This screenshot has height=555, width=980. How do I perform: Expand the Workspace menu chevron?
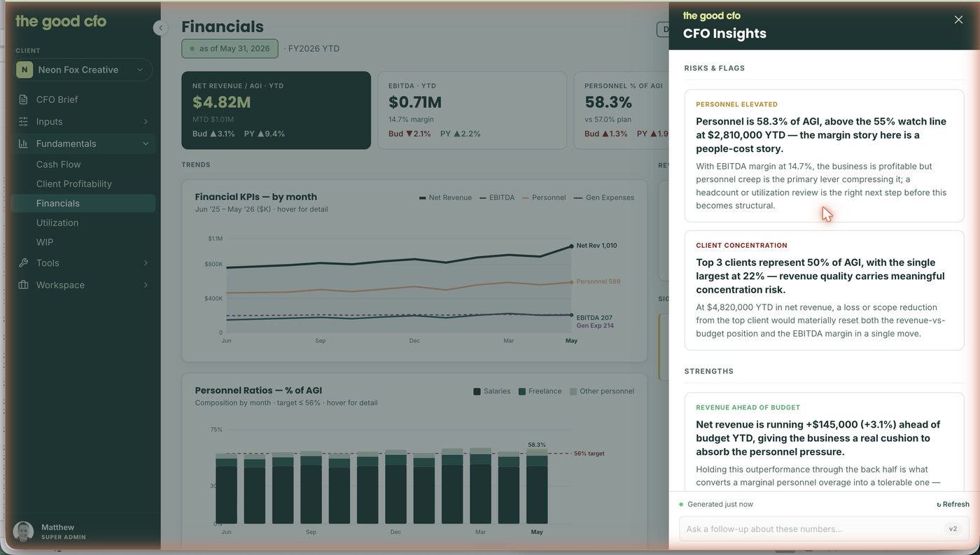(x=146, y=285)
